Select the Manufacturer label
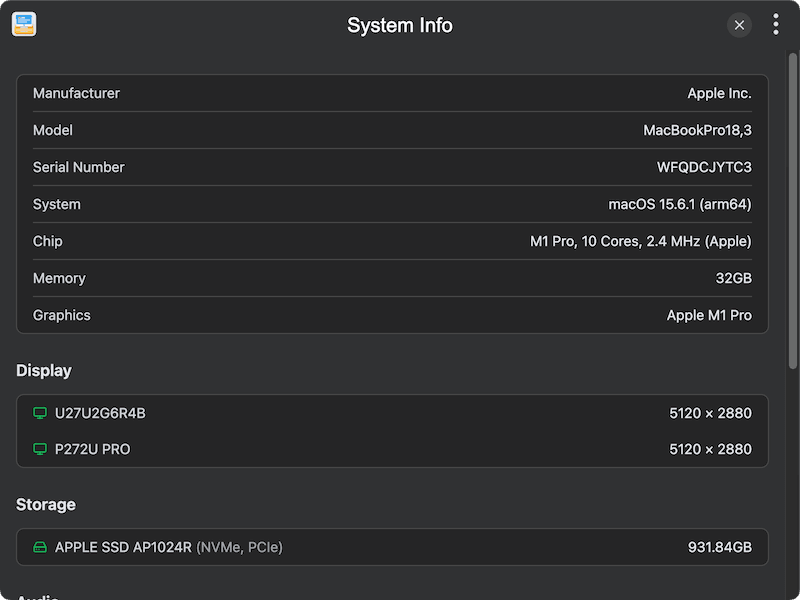 click(x=76, y=93)
